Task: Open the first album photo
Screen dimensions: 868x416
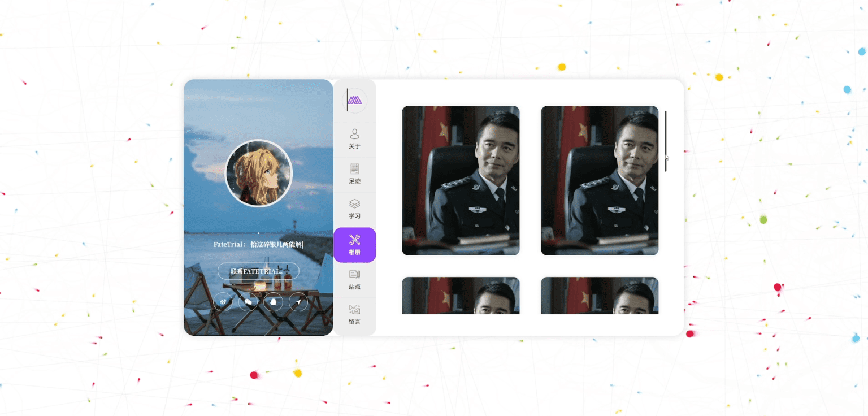Action: coord(461,181)
